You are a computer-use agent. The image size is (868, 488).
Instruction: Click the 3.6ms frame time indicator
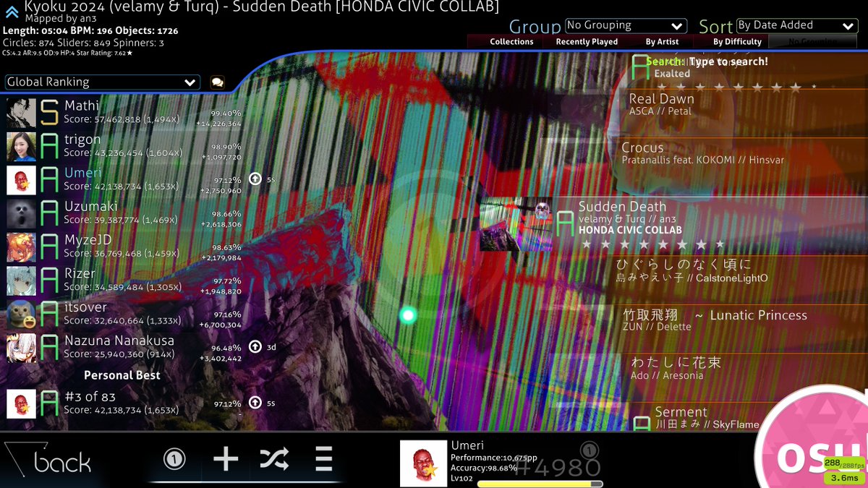tap(844, 478)
